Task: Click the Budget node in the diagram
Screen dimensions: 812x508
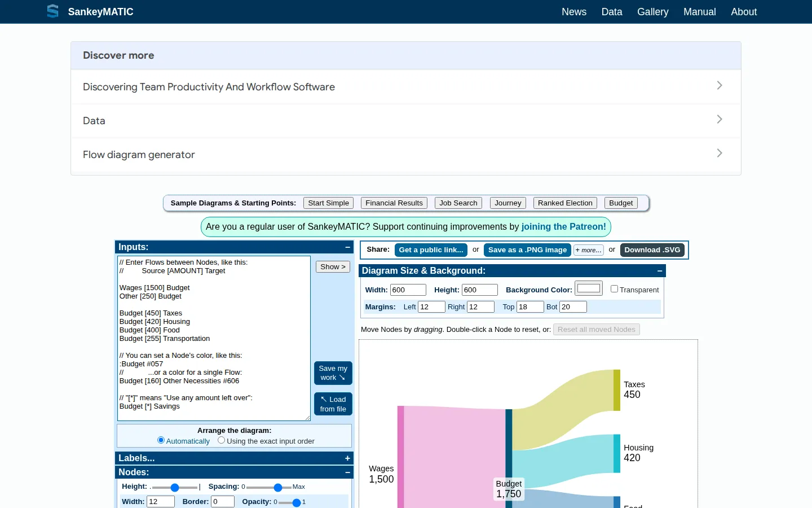Action: [509, 458]
